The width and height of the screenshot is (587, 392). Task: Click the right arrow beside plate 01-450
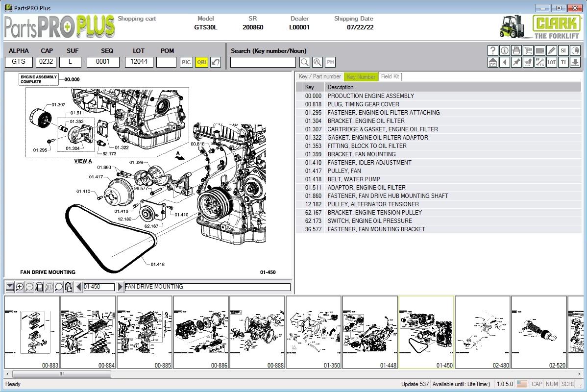(120, 287)
